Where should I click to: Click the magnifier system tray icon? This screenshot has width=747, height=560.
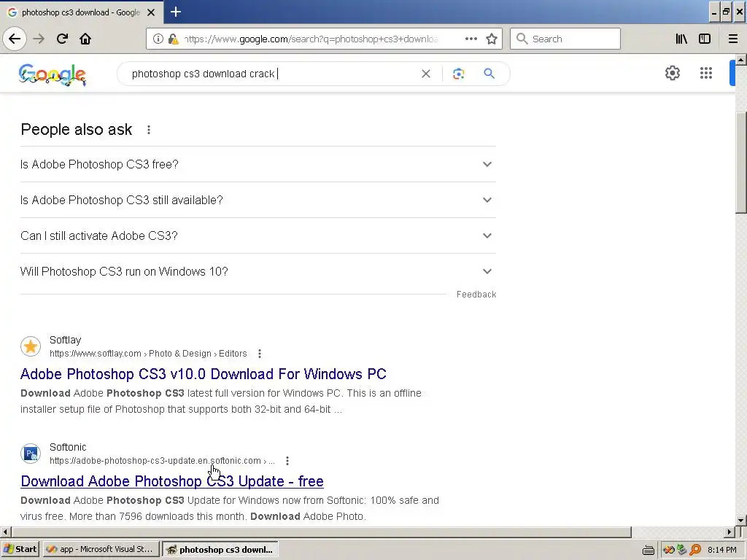pos(695,550)
